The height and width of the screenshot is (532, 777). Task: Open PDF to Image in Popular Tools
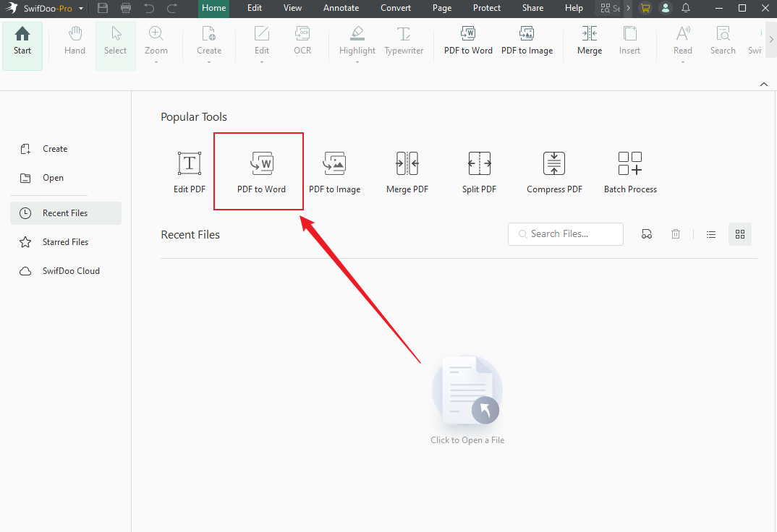click(334, 172)
